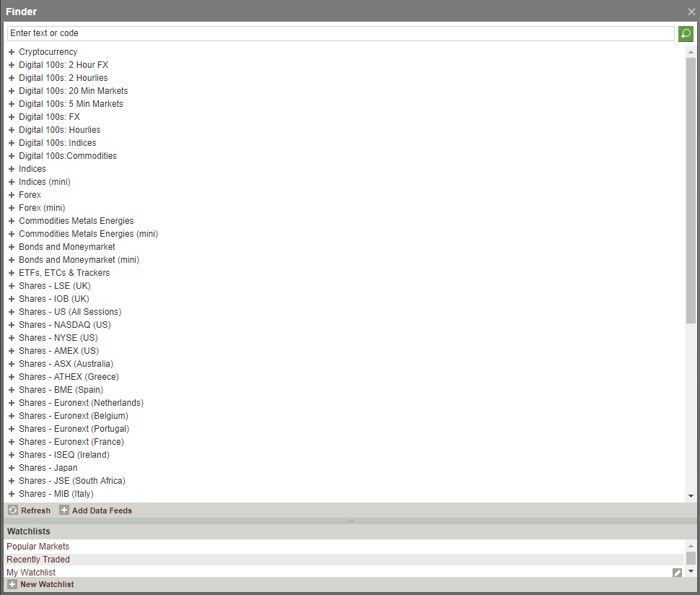Click the Watchlists scroll-up arrow
Image resolution: width=700 pixels, height=595 pixels.
click(691, 546)
